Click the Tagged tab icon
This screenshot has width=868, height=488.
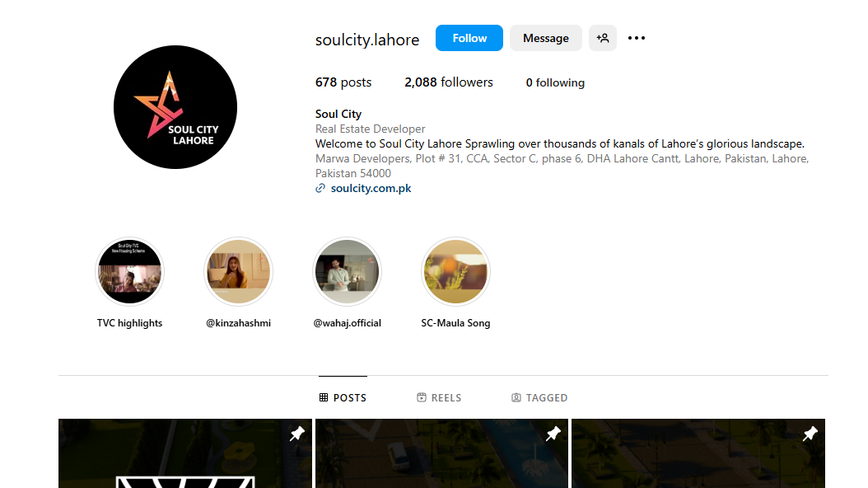point(516,397)
